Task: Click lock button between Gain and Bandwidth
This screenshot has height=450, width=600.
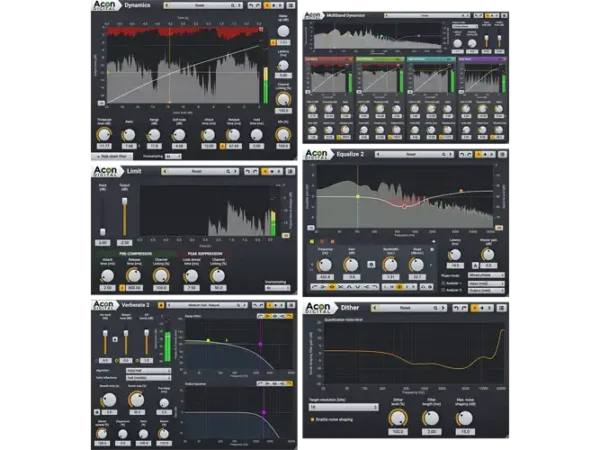Action: click(x=371, y=264)
